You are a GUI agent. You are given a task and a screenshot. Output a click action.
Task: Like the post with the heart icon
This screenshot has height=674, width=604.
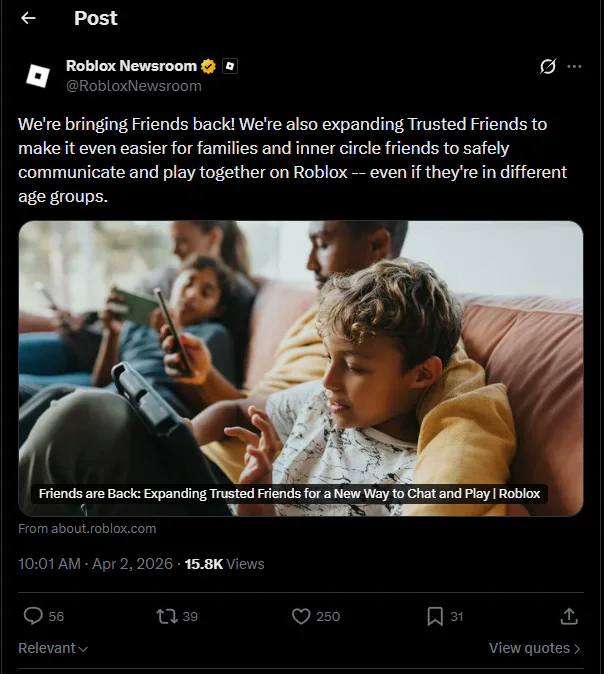pyautogui.click(x=301, y=616)
